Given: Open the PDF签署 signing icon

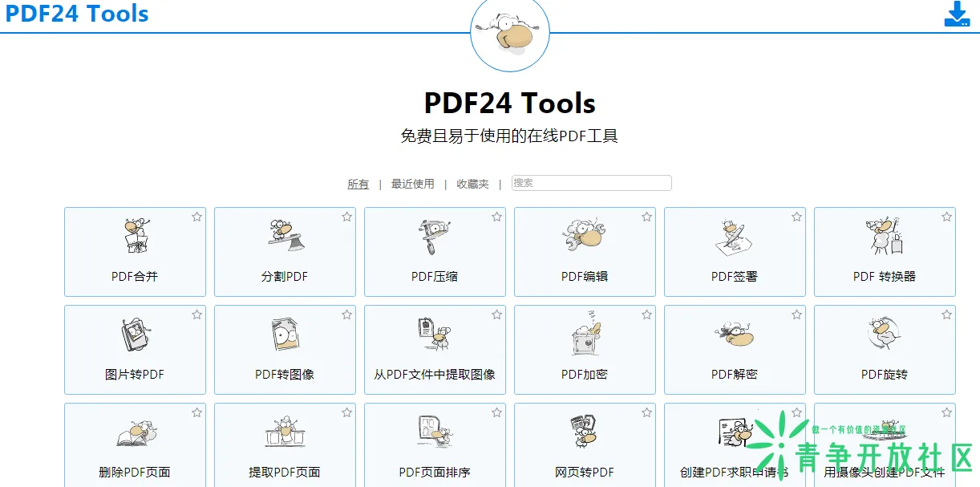Looking at the screenshot, I should click(x=735, y=237).
